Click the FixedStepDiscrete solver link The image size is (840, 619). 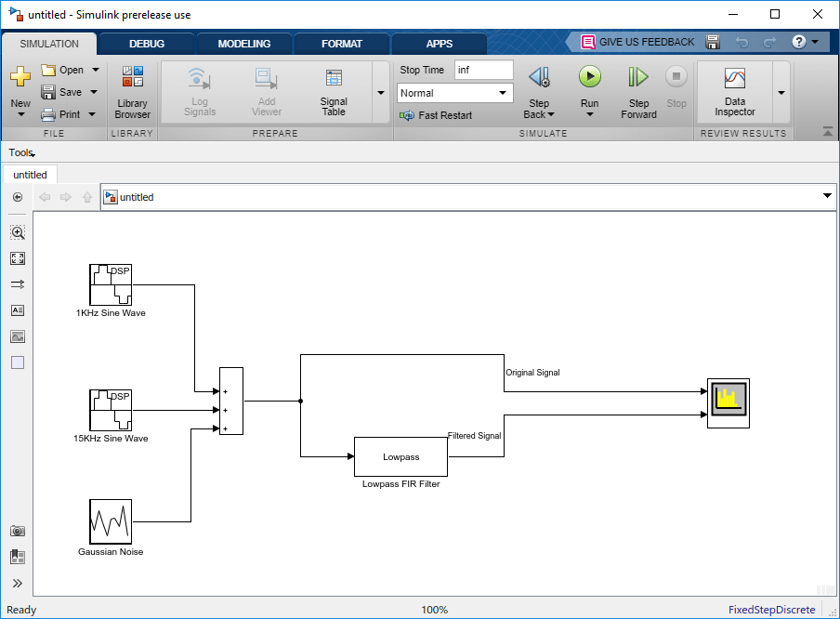(x=771, y=610)
